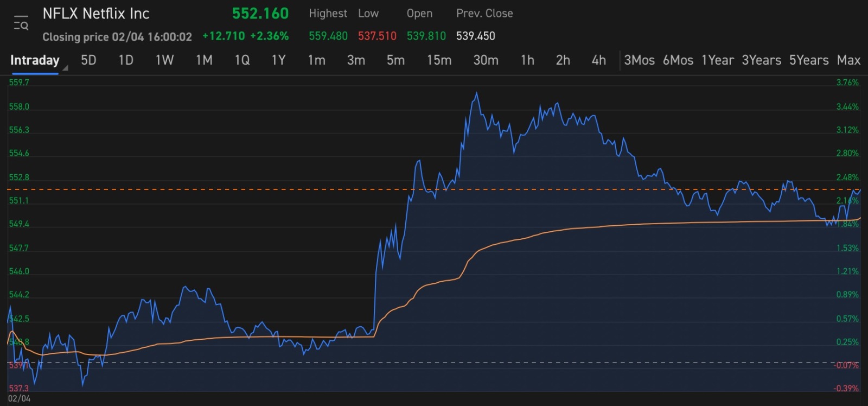This screenshot has width=868, height=406.
Task: Click the Highest value 559.480
Action: click(328, 36)
